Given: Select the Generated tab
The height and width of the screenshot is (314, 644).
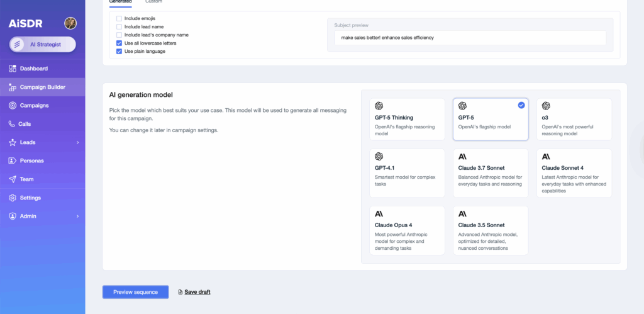Looking at the screenshot, I should point(120,2).
